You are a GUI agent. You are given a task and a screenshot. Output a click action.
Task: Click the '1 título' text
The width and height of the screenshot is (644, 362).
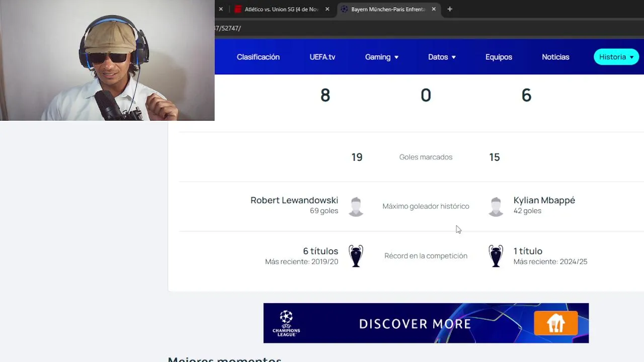coord(528,251)
